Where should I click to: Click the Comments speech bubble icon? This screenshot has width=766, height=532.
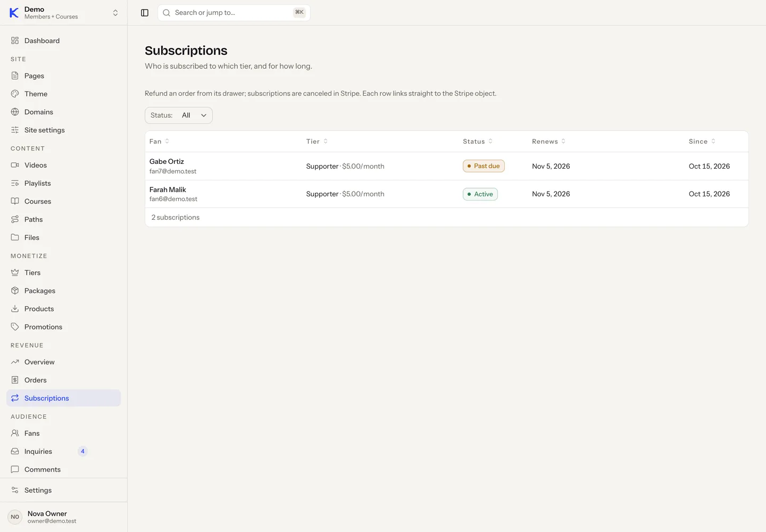15,469
